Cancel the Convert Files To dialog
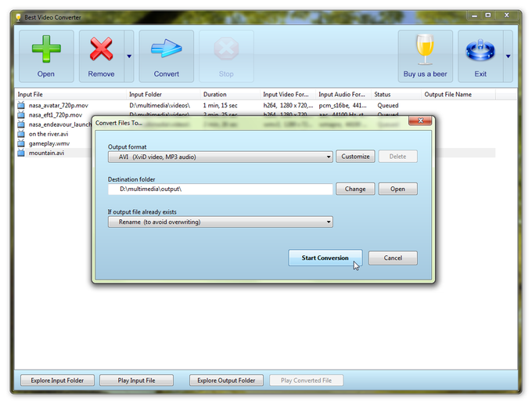The width and height of the screenshot is (532, 404). [x=393, y=258]
